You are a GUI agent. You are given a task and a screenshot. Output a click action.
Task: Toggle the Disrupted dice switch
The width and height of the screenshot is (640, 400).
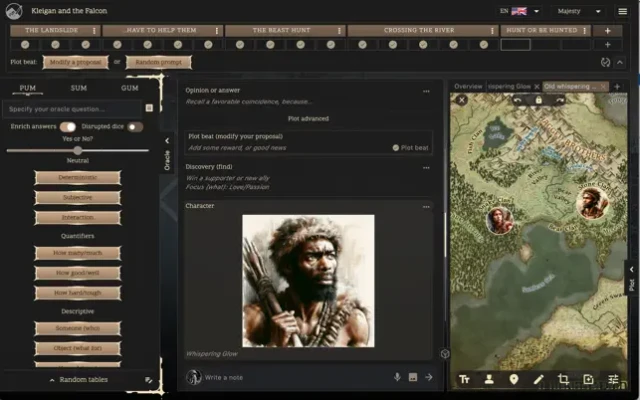point(134,127)
